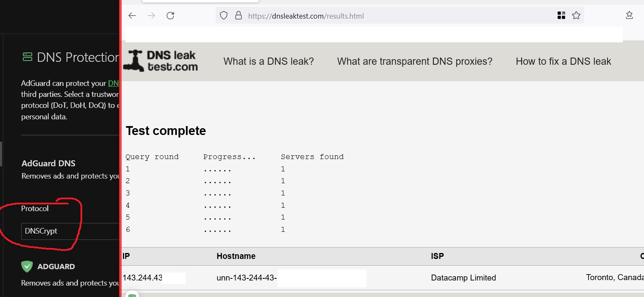
Task: Open 'How to fix a DNS leak'
Action: [563, 61]
